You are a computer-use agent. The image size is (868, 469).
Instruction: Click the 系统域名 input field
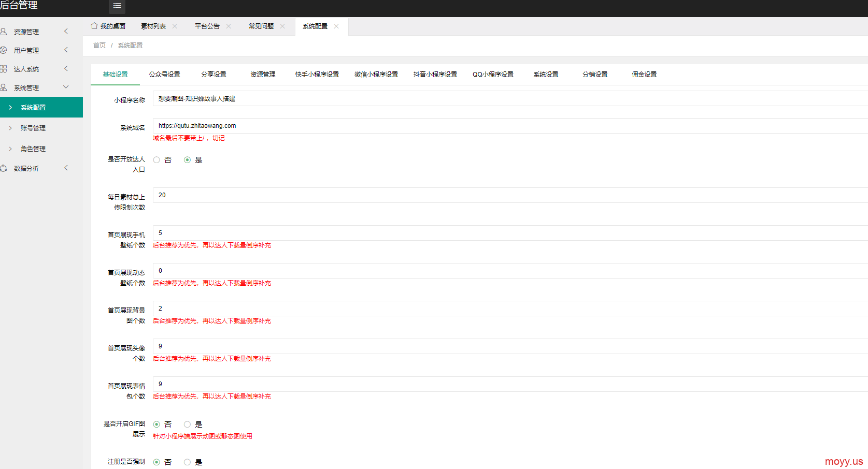pos(510,126)
